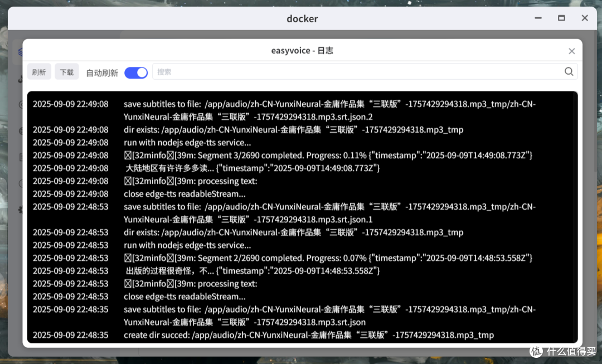
Task: Click the 'processing text:' line at 22:49:08
Action: [x=191, y=181]
